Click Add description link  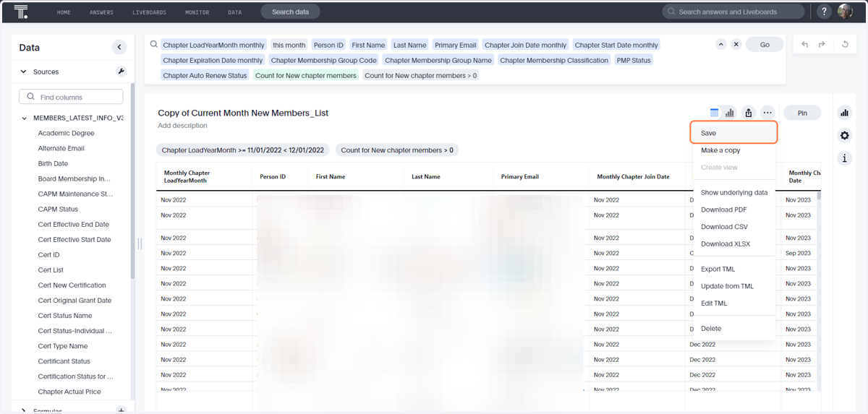click(x=182, y=126)
